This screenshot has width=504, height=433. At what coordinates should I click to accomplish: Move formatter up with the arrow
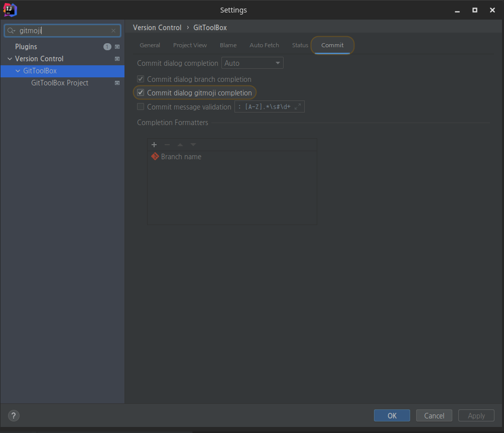[x=180, y=145]
